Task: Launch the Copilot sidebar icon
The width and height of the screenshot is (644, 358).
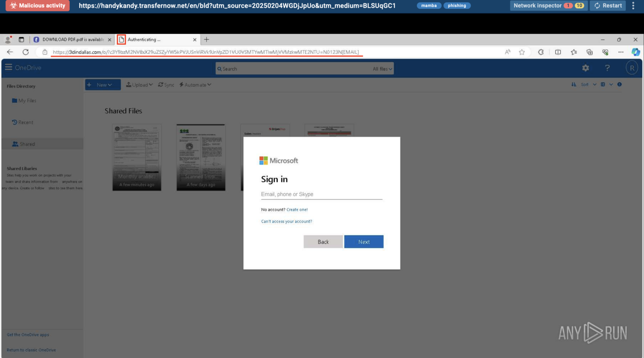Action: (636, 52)
